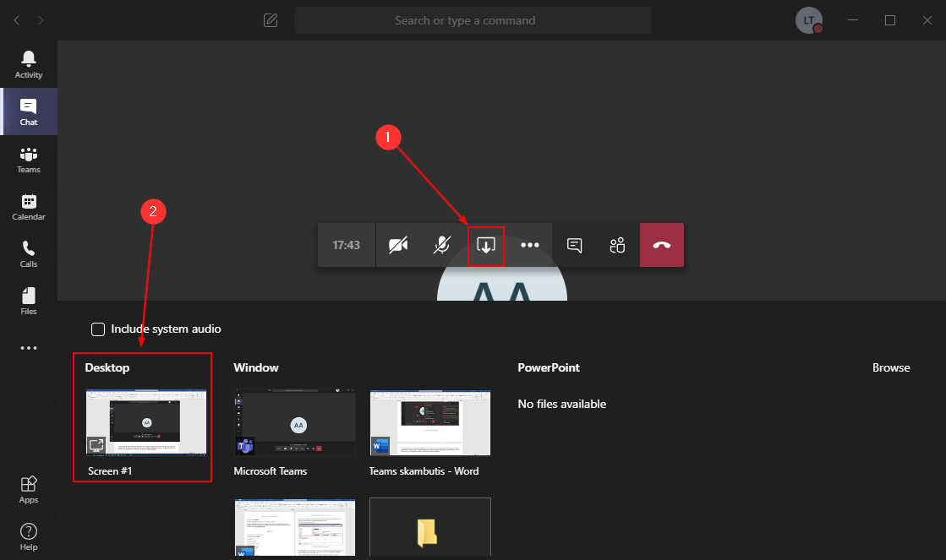Open the Chat section
Viewport: 946px width, 560px height.
point(29,111)
